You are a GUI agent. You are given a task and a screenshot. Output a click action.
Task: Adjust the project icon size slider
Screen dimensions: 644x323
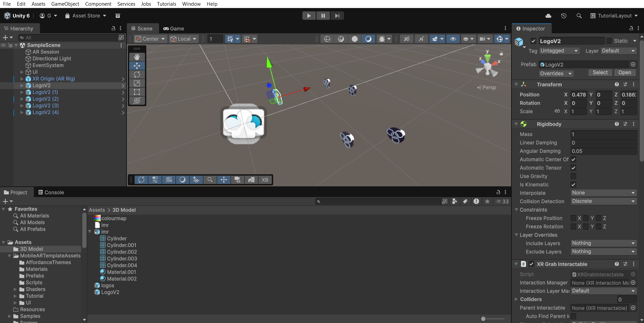pyautogui.click(x=493, y=319)
